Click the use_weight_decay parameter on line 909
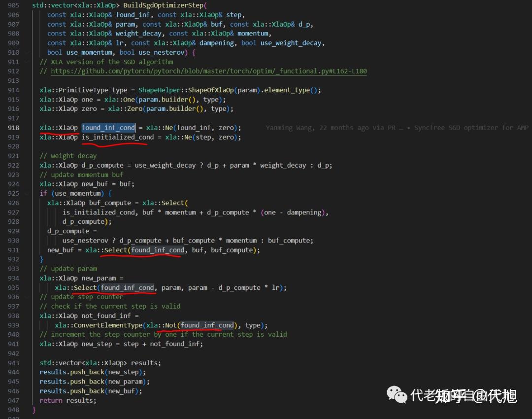The image size is (532, 419). (x=291, y=42)
